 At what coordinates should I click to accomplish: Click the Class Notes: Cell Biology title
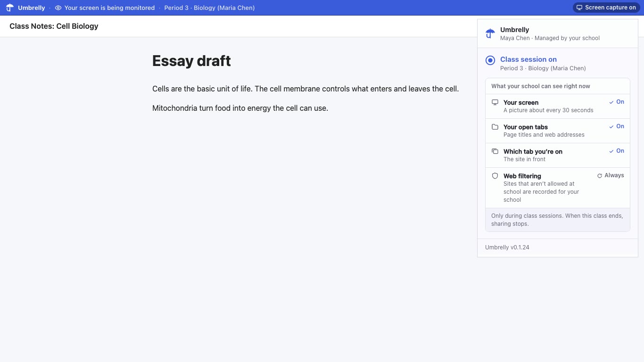click(54, 26)
